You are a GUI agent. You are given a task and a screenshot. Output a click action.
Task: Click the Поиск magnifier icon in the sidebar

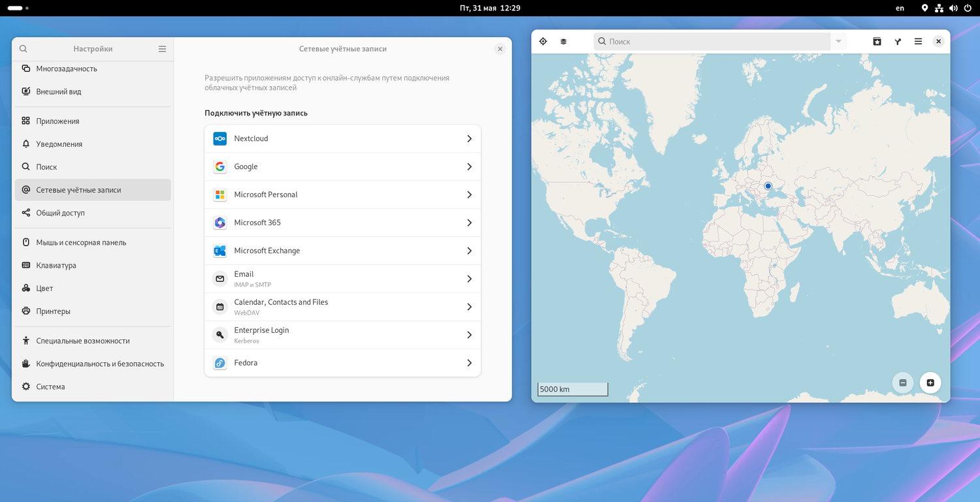[26, 166]
